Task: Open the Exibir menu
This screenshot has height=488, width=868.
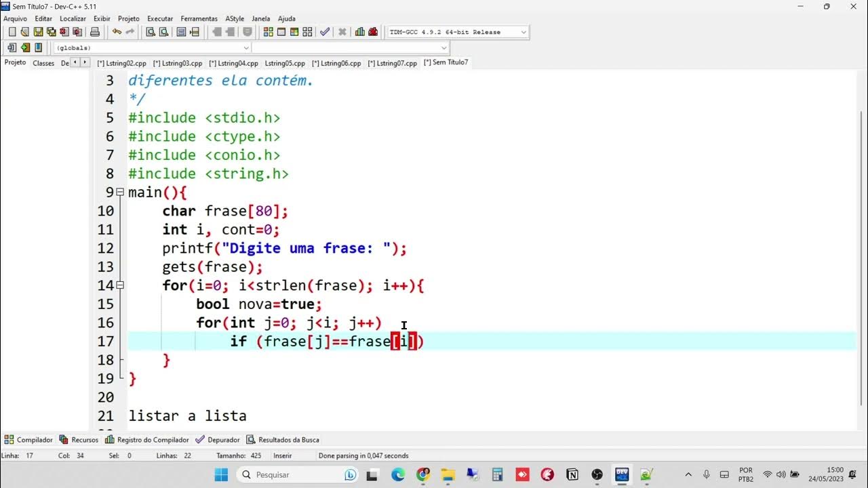Action: pyautogui.click(x=102, y=18)
